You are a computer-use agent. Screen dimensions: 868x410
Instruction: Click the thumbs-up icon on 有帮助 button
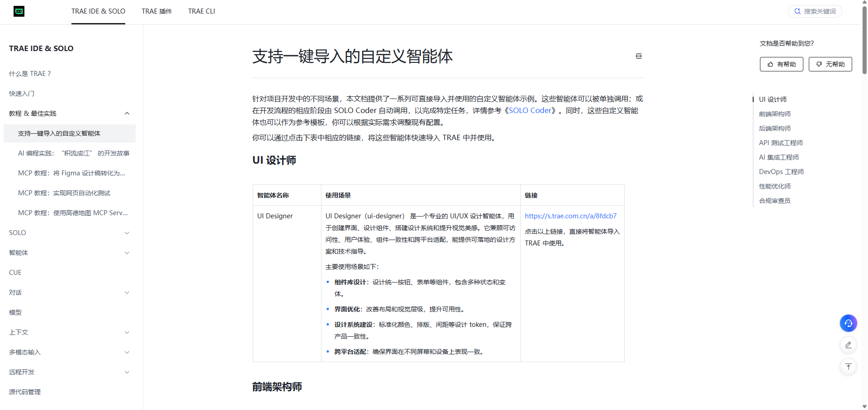[x=770, y=64]
